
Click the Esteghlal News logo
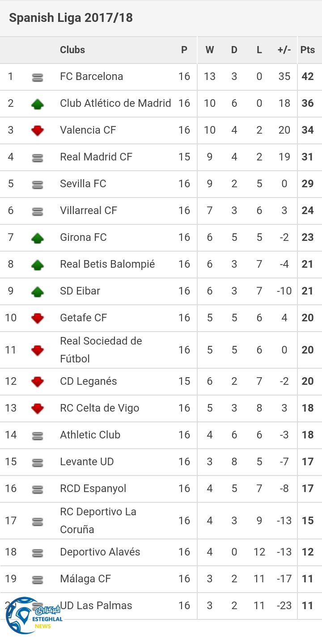pos(34,615)
